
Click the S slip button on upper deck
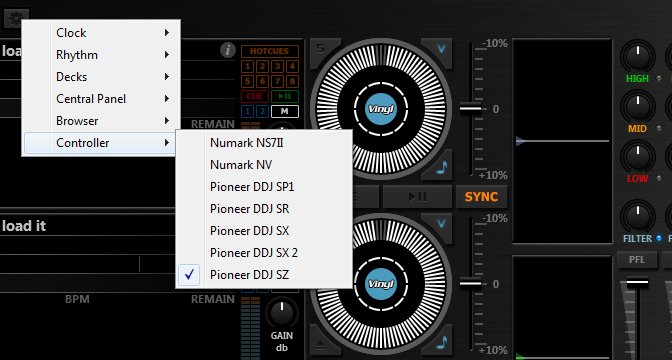coord(321,48)
